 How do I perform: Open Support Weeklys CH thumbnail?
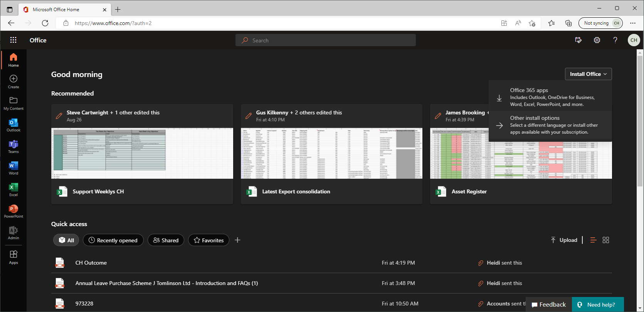point(142,153)
